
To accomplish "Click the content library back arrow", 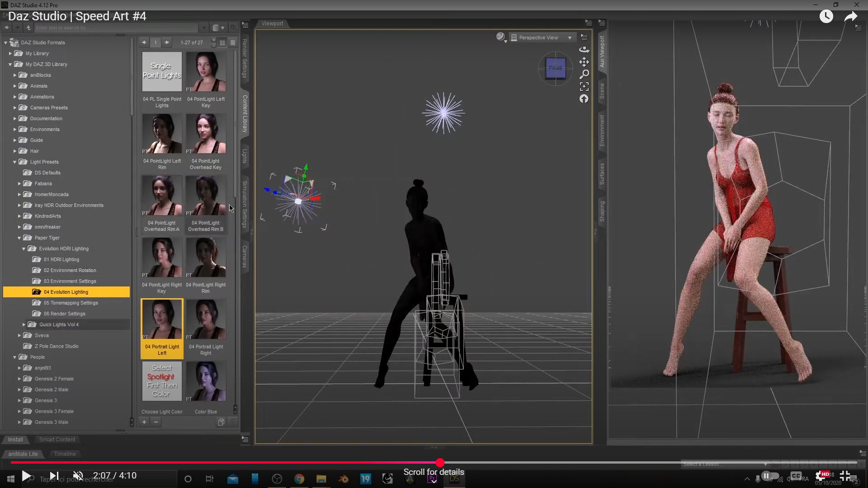I will (7, 28).
